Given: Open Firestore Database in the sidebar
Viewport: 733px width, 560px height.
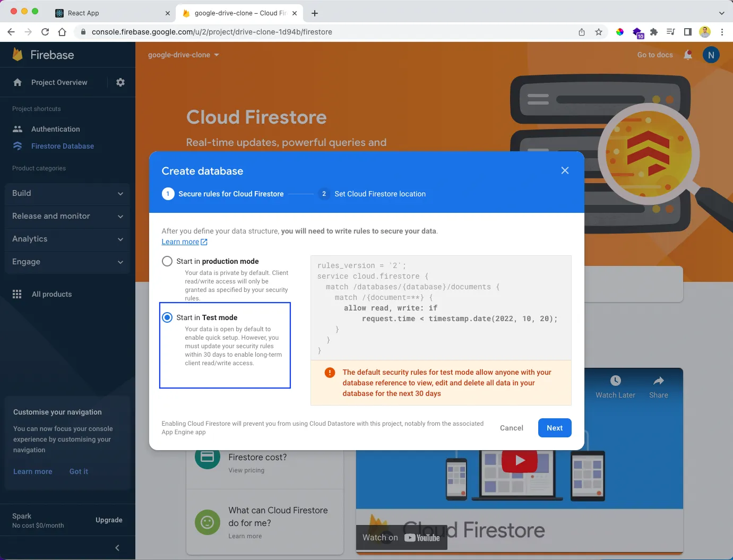Looking at the screenshot, I should point(63,146).
